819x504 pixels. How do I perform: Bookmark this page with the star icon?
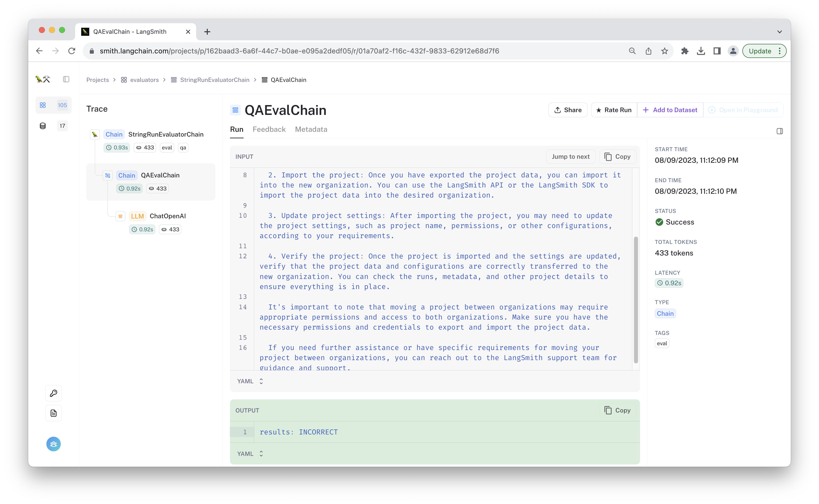pyautogui.click(x=665, y=51)
